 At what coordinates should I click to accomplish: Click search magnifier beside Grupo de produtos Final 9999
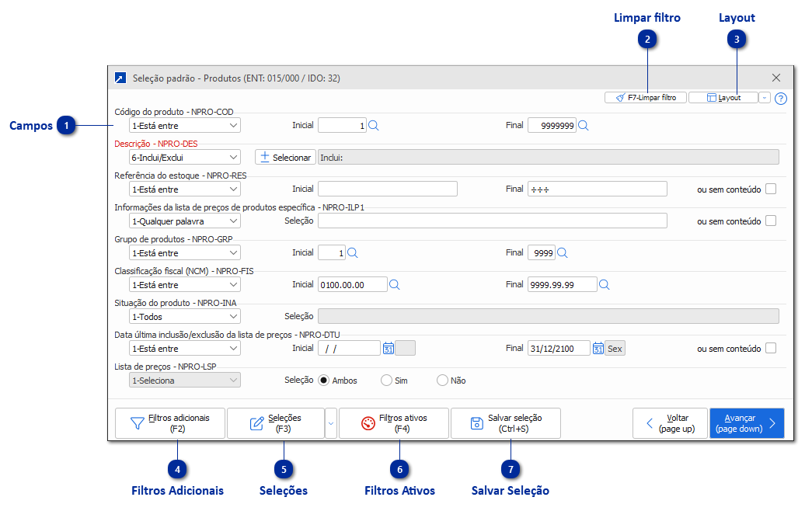[x=563, y=253]
